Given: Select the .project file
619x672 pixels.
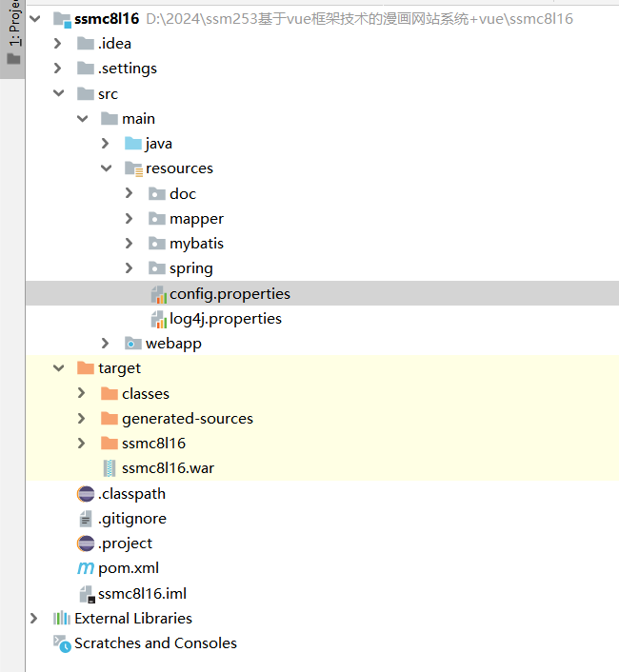Looking at the screenshot, I should pos(125,544).
